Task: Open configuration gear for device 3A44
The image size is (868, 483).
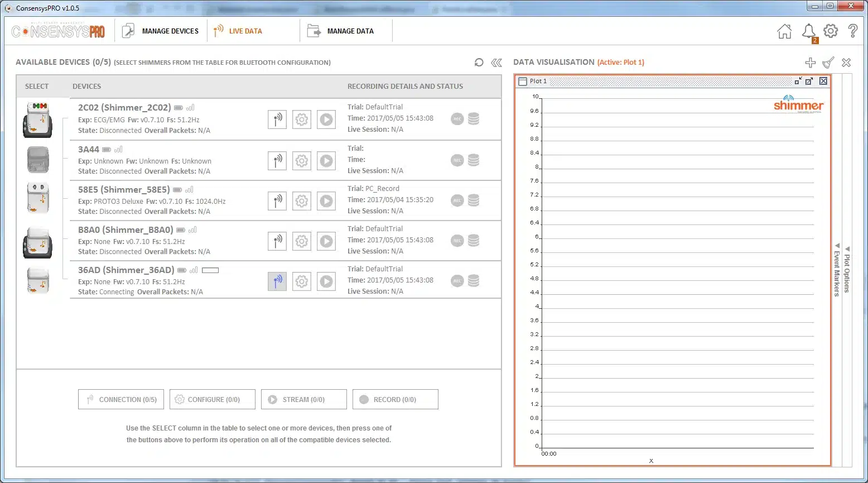Action: (302, 161)
